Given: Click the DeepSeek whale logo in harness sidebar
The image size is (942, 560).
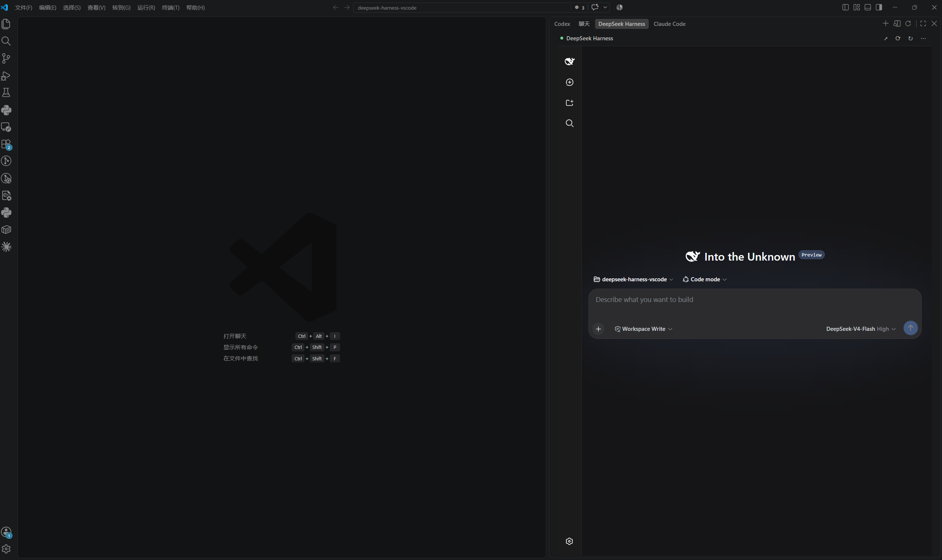Looking at the screenshot, I should coord(569,61).
